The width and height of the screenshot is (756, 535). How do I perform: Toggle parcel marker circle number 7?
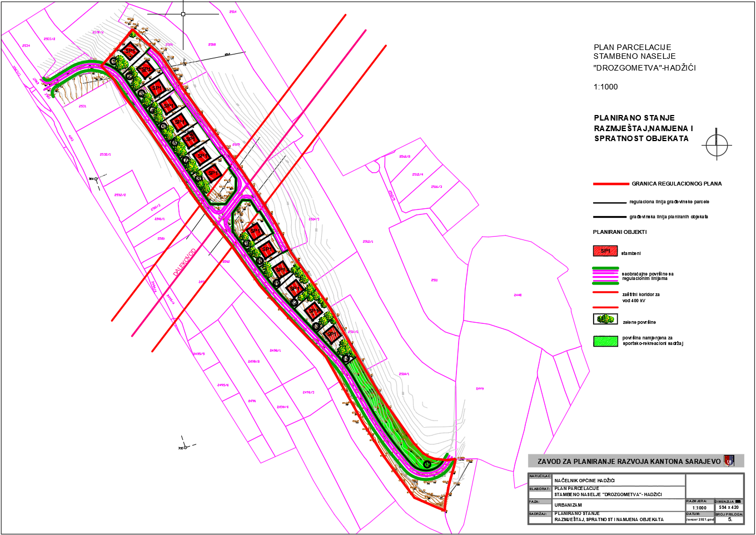click(x=186, y=160)
